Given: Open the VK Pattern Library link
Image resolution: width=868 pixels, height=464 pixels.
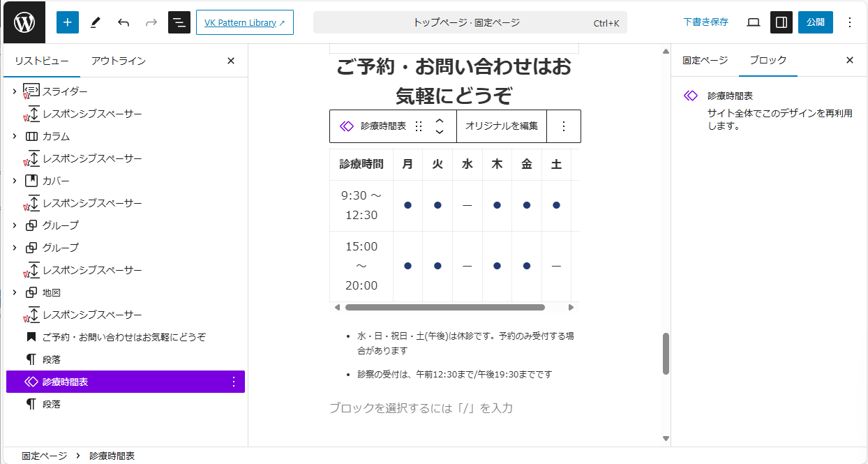Looking at the screenshot, I should point(244,22).
